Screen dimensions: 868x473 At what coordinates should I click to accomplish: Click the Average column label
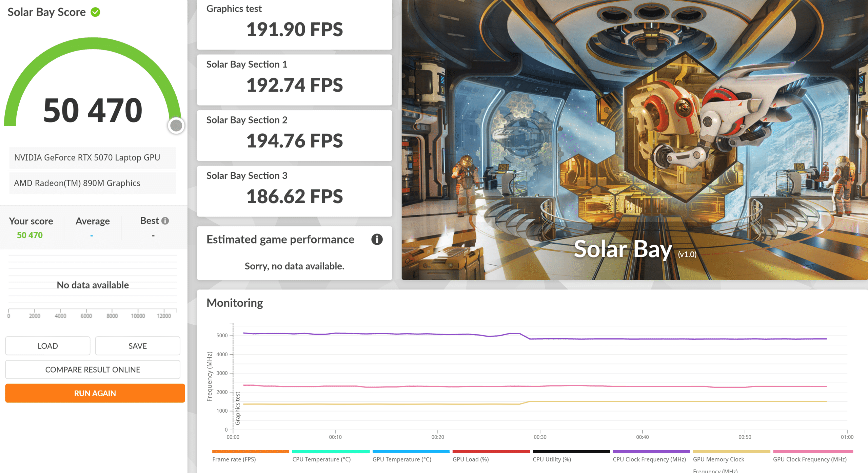(93, 221)
